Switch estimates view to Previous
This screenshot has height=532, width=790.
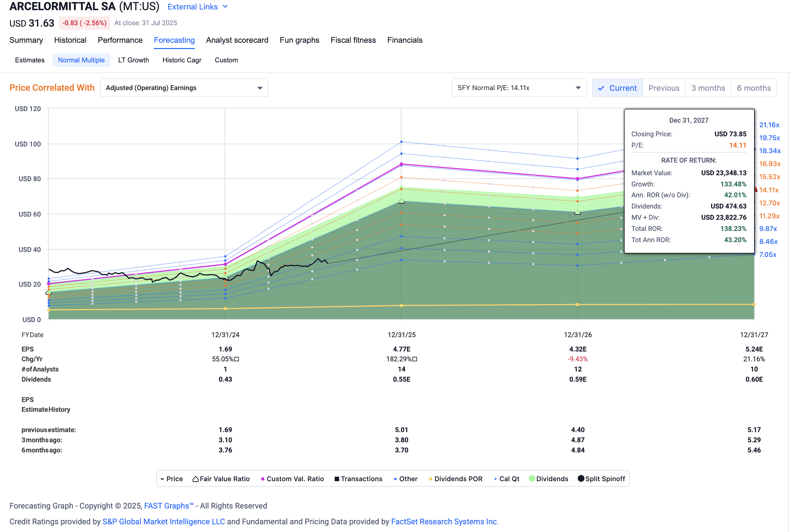(664, 88)
